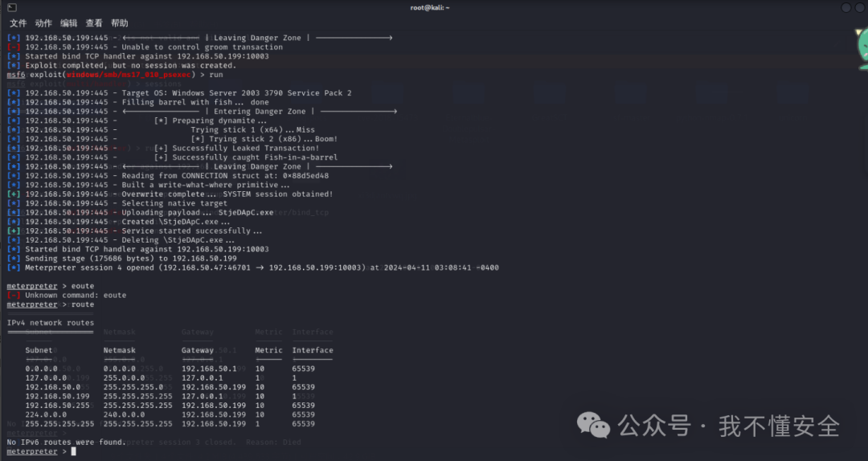
Task: Click the Gateway column header
Action: click(198, 350)
